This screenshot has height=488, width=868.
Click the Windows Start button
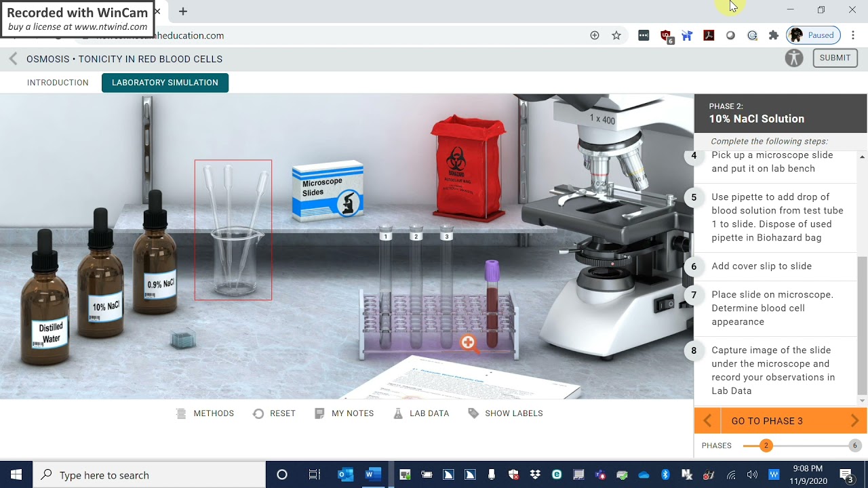point(16,475)
